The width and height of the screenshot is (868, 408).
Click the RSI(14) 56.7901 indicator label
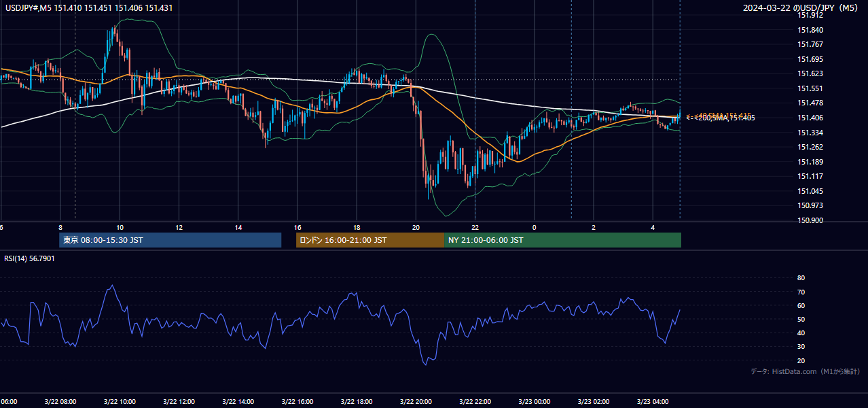30,258
